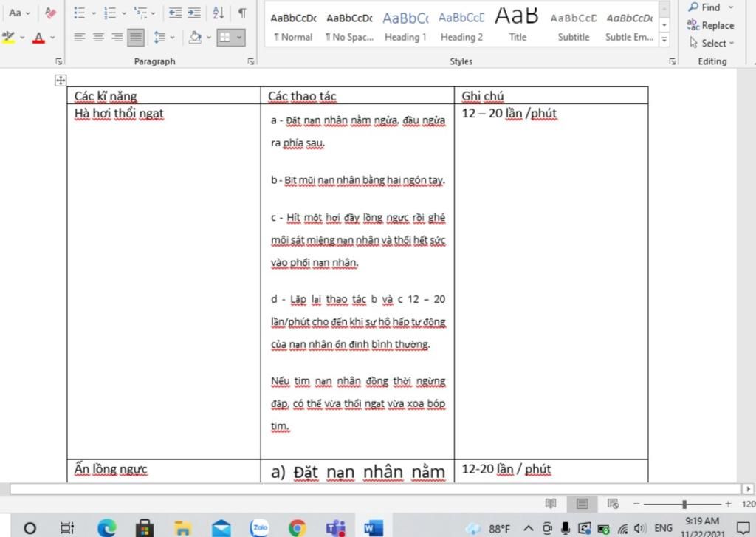Increase paragraph indent
This screenshot has height=537, width=756.
point(194,13)
